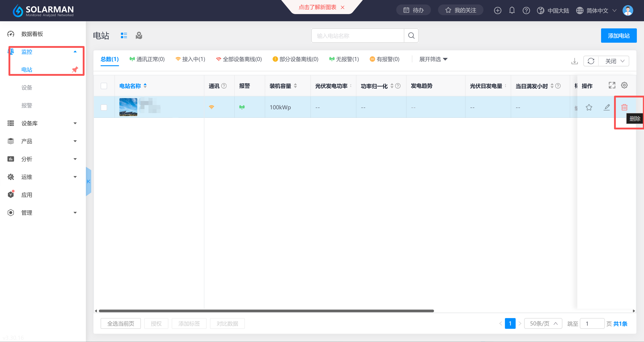
Task: Open 数据看板 from sidebar
Action: click(x=32, y=34)
